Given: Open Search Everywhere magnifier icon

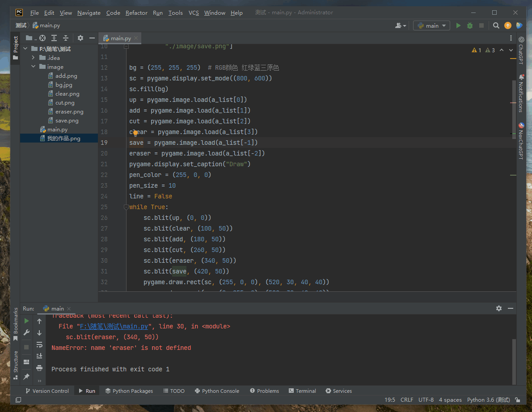Looking at the screenshot, I should click(496, 26).
